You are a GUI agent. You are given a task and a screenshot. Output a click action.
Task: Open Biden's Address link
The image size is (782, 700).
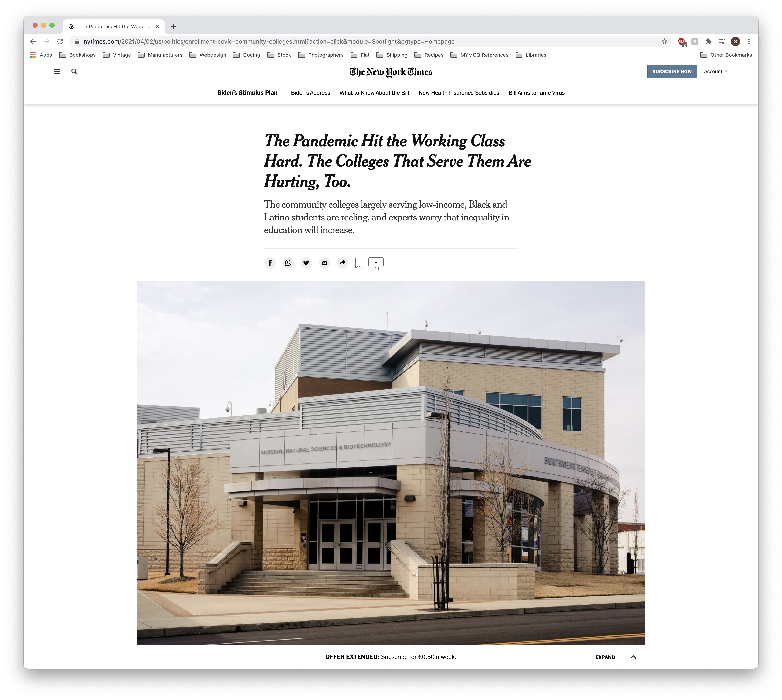(x=310, y=93)
